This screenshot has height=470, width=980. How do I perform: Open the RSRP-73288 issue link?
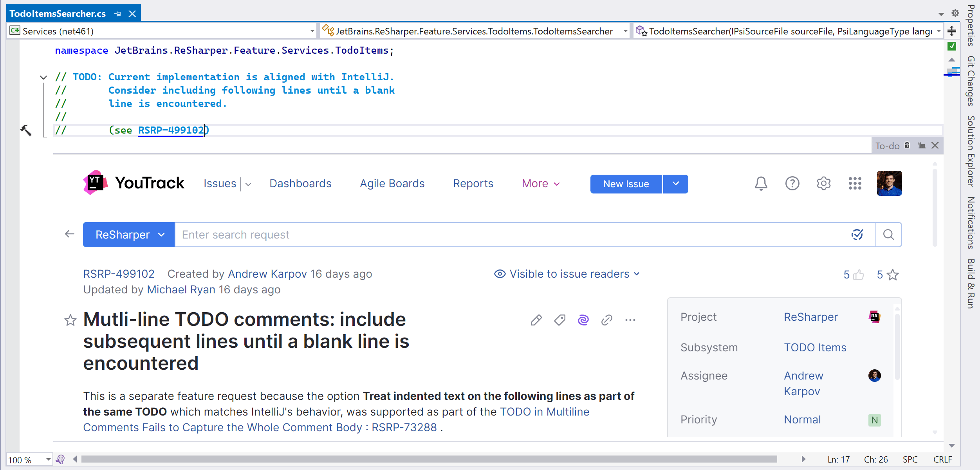pyautogui.click(x=404, y=427)
